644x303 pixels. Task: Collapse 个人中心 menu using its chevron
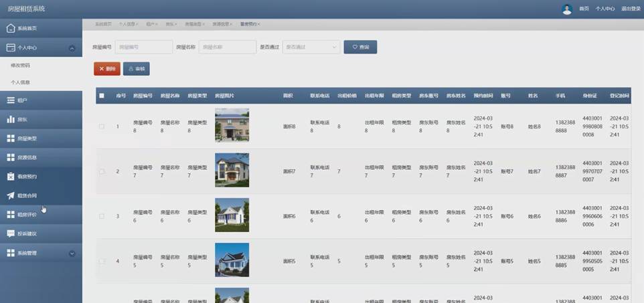[72, 48]
